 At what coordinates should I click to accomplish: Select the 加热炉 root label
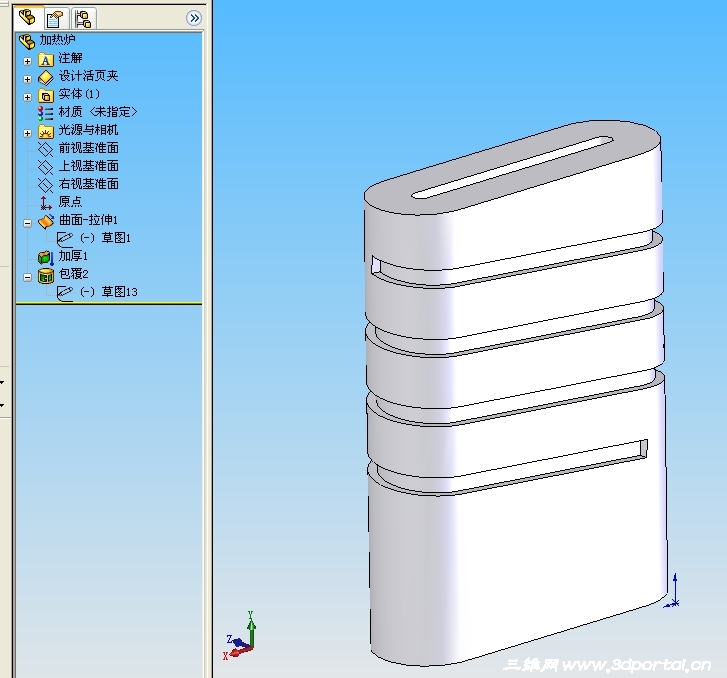tap(57, 39)
